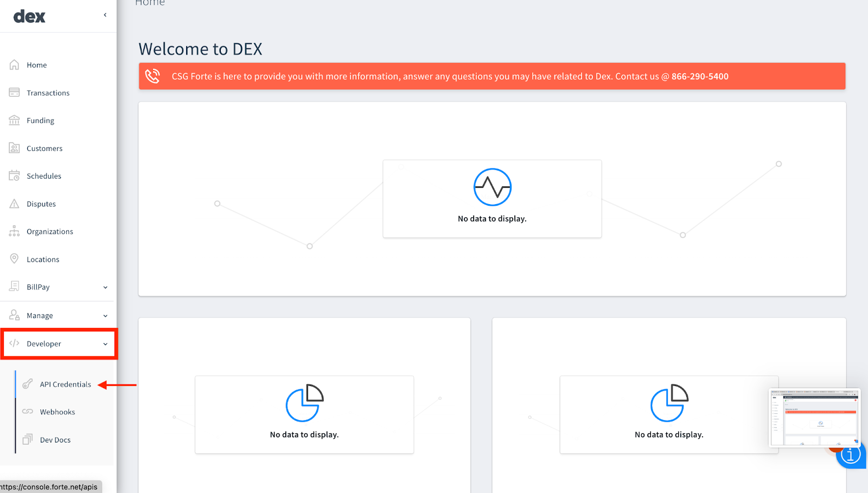Image resolution: width=868 pixels, height=493 pixels.
Task: Click the Organizations hierarchy icon
Action: click(15, 231)
